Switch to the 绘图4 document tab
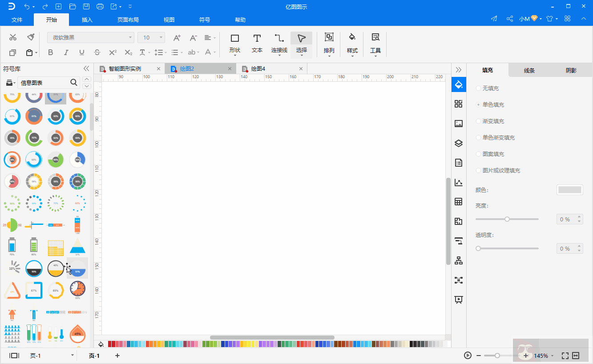The width and height of the screenshot is (593, 364). (x=258, y=69)
